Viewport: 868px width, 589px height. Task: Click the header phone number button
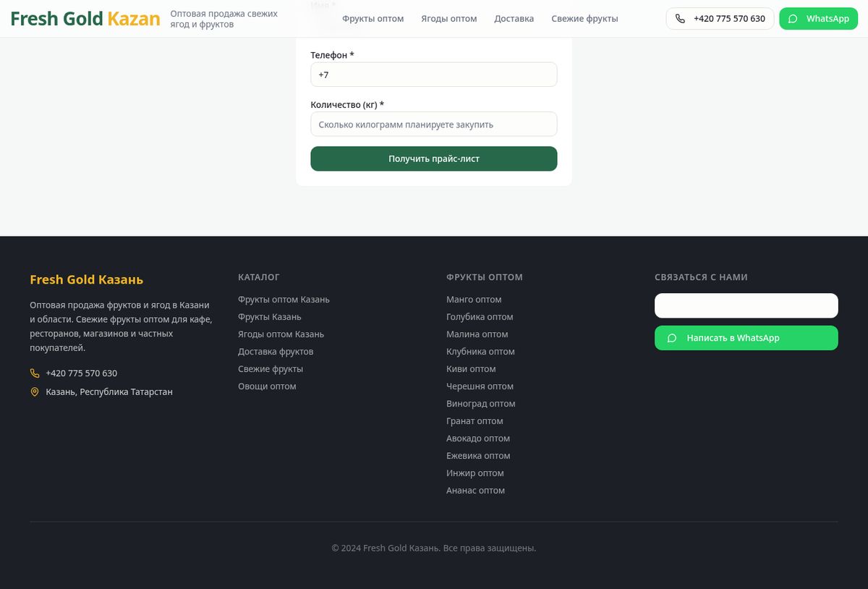[x=720, y=19]
